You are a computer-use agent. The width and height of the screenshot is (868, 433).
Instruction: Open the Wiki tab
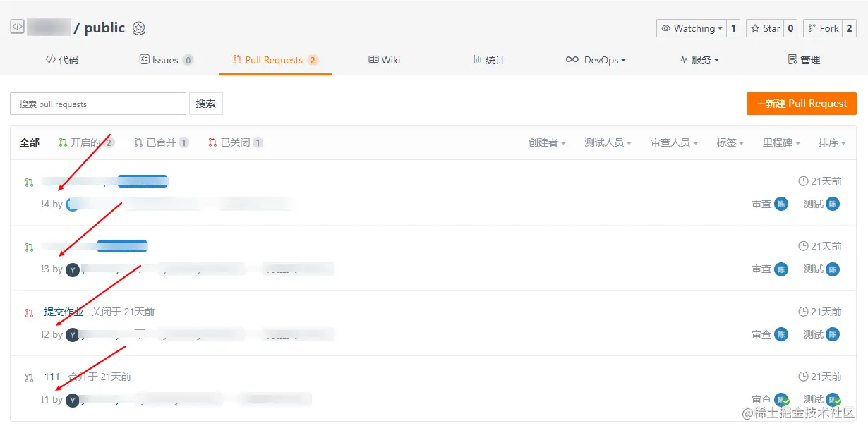click(x=385, y=60)
